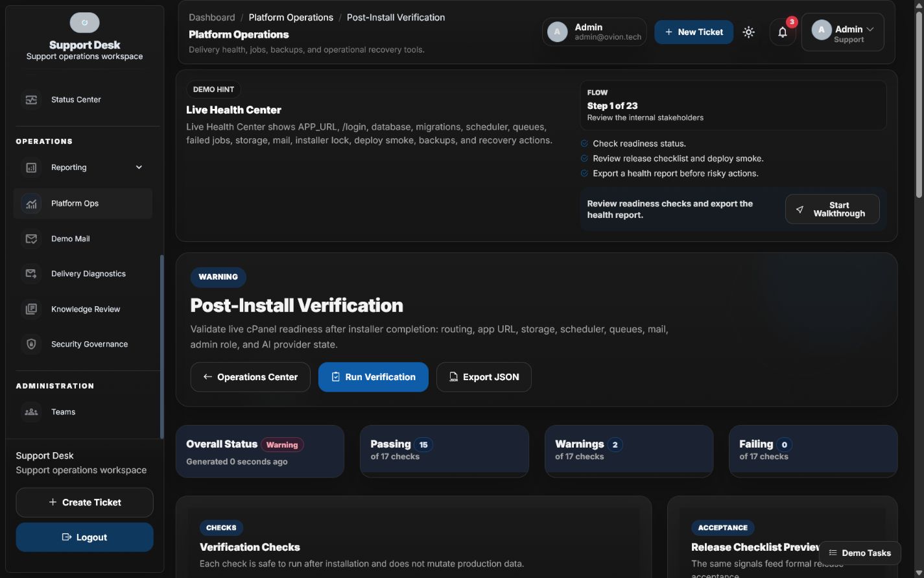Expand the Reporting submenu chevron
The image size is (924, 578).
pyautogui.click(x=139, y=167)
